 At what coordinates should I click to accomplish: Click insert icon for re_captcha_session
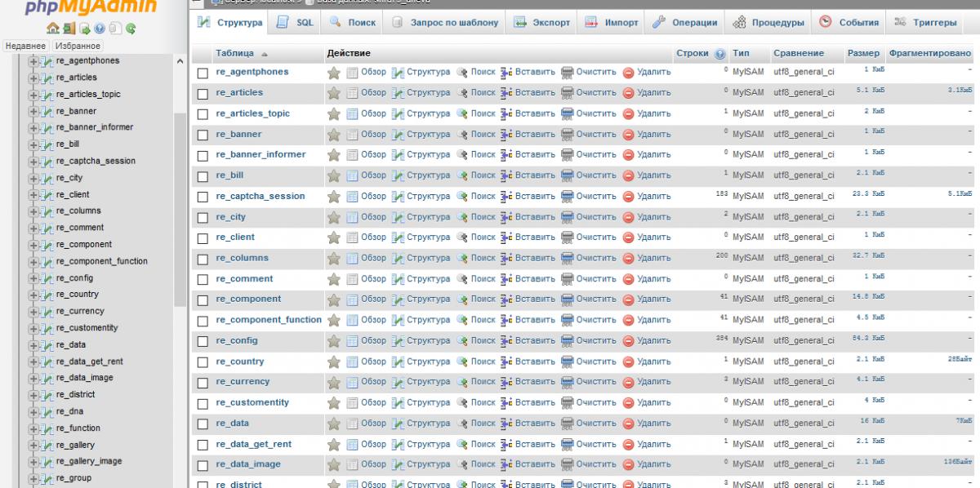coord(506,197)
